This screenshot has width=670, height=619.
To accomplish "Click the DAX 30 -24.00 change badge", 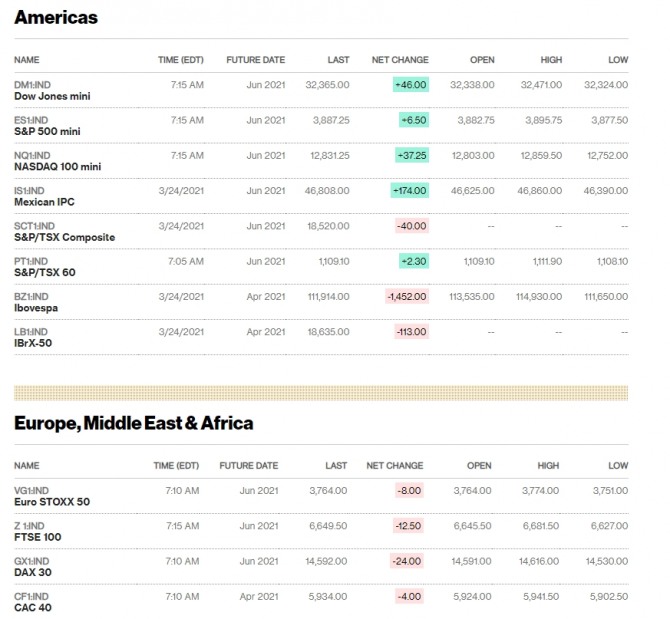I will 406,560.
